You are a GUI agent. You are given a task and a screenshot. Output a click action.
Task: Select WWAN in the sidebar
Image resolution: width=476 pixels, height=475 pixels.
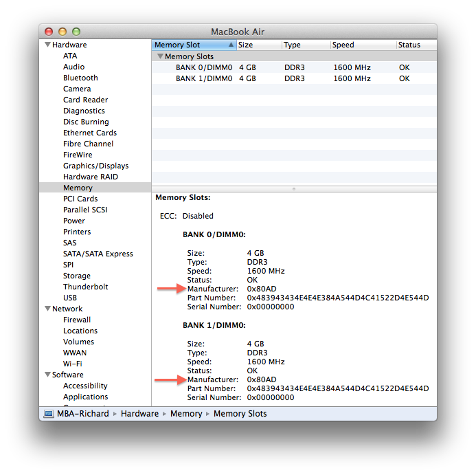75,353
